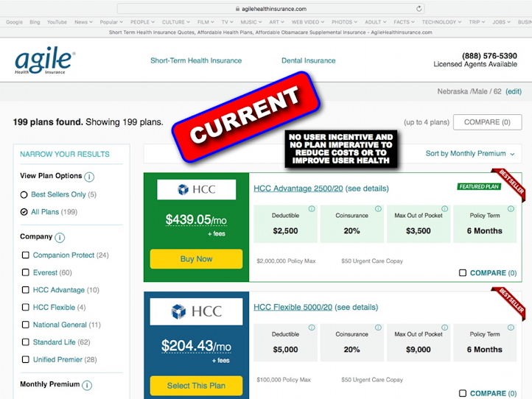Open Dental Insurance nav item

(309, 60)
